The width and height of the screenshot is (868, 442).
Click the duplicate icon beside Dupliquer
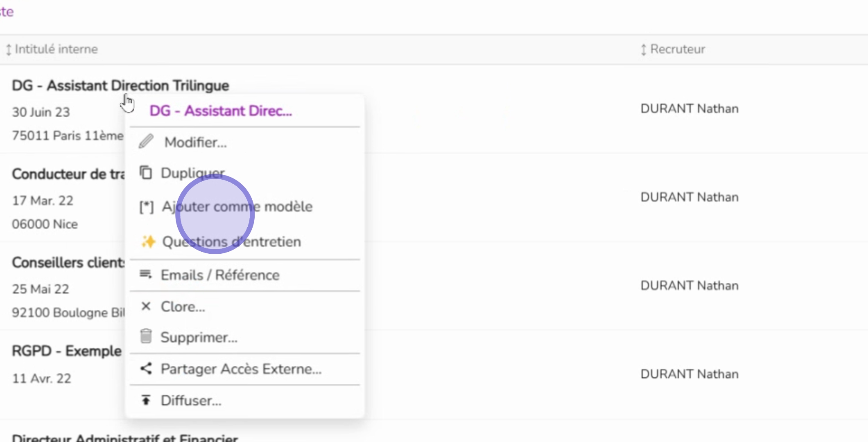[x=146, y=173]
